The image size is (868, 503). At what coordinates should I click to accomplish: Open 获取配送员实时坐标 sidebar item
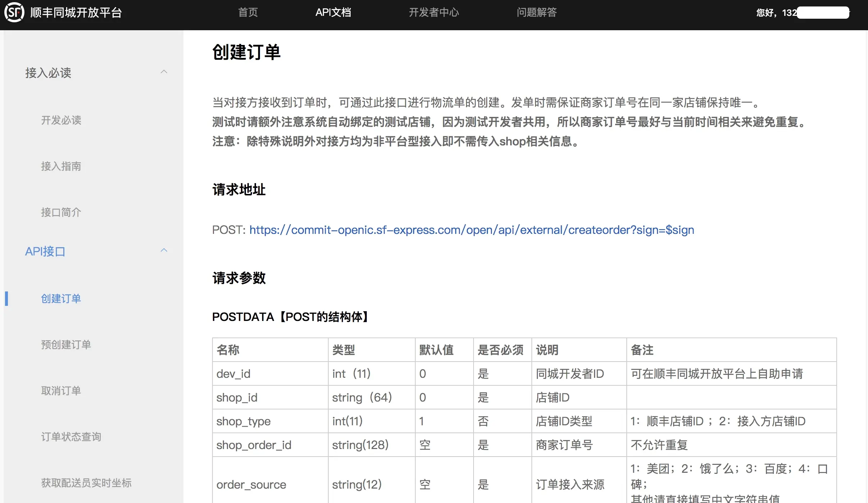point(86,483)
